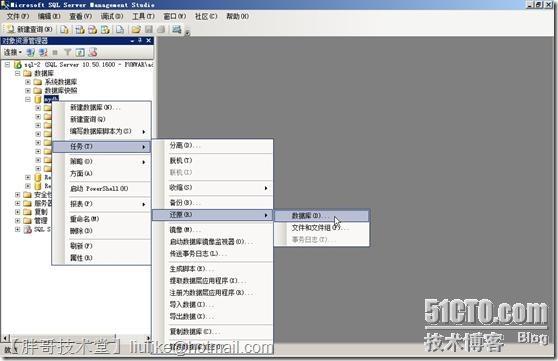Collapse the selected mydb database node

28,99
